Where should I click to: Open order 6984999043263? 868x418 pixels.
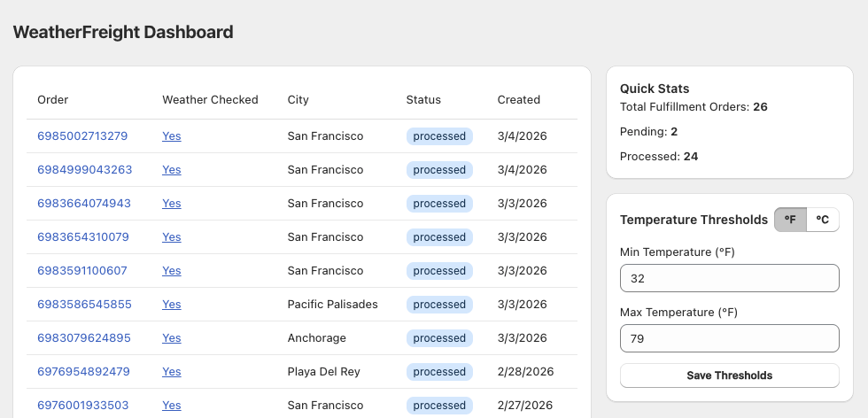[85, 170]
